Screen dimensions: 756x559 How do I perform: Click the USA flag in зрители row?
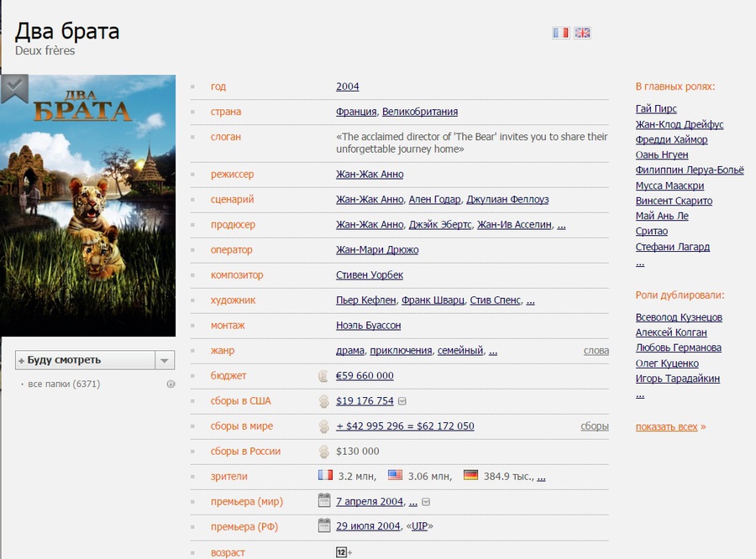tap(395, 475)
